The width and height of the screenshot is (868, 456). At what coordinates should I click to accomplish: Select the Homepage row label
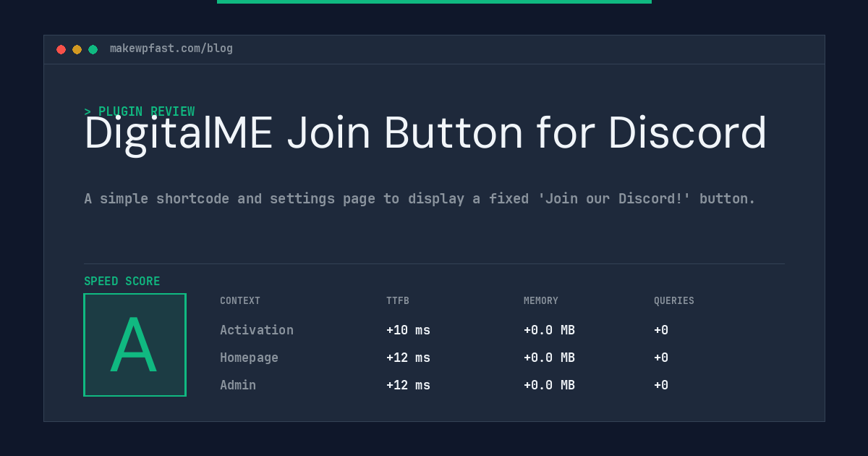[249, 358]
